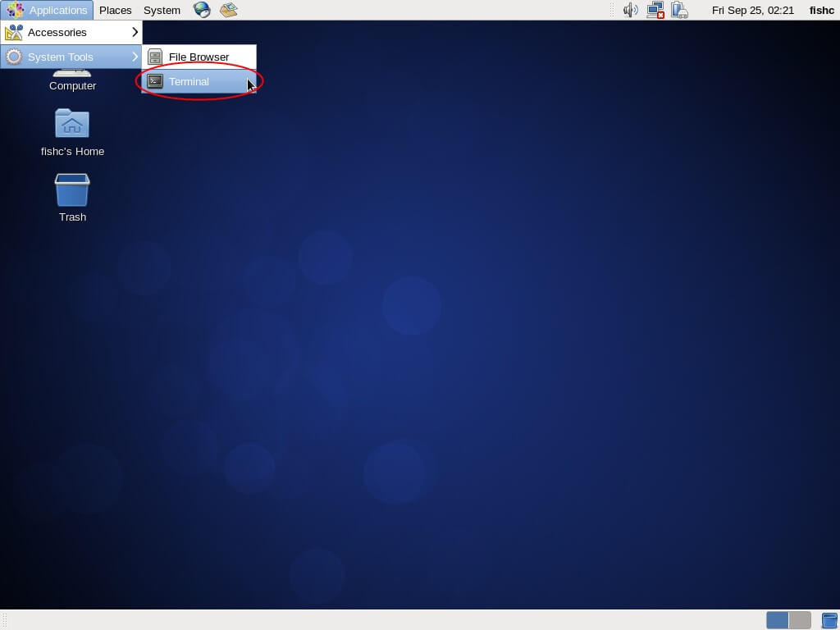Screen dimensions: 840x630
Task: Click the System Tools gear icon
Action: coord(14,57)
